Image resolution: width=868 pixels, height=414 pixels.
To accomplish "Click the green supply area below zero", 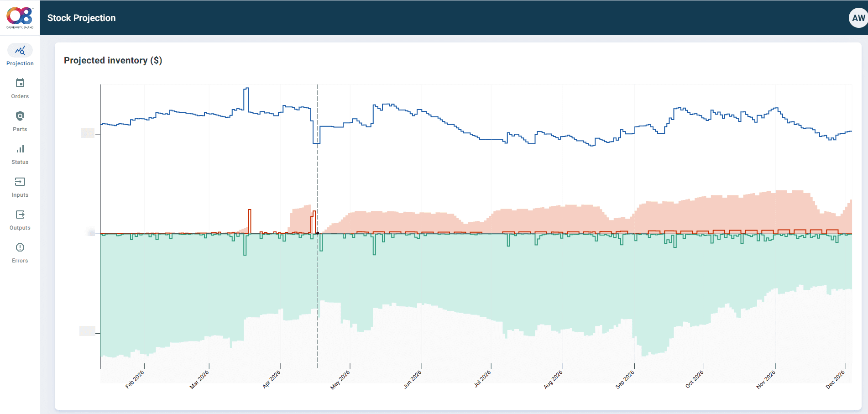I will 456,283.
